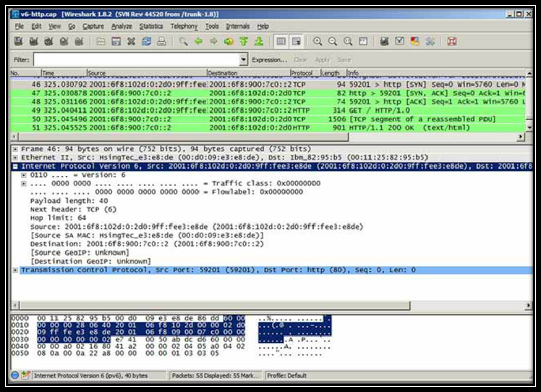The image size is (541, 392).
Task: Click the Profile: Default status label
Action: (287, 376)
